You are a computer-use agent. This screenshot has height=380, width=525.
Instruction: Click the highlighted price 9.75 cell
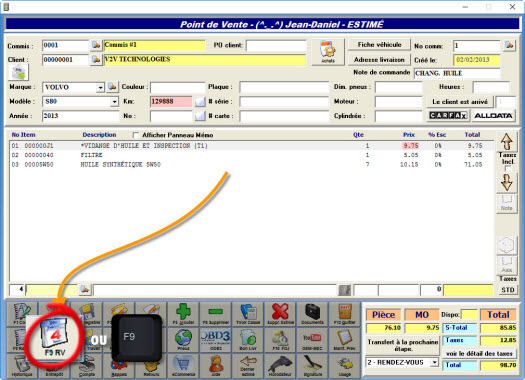point(410,146)
